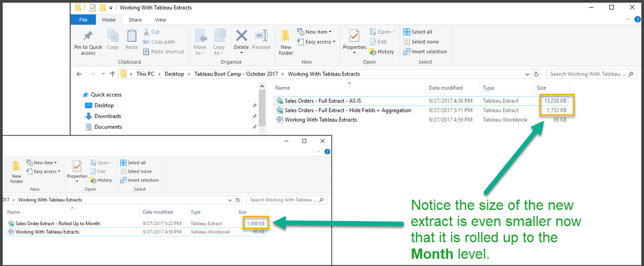Click the Cut command in Clipboard group
This screenshot has width=644, height=266.
pyautogui.click(x=151, y=32)
